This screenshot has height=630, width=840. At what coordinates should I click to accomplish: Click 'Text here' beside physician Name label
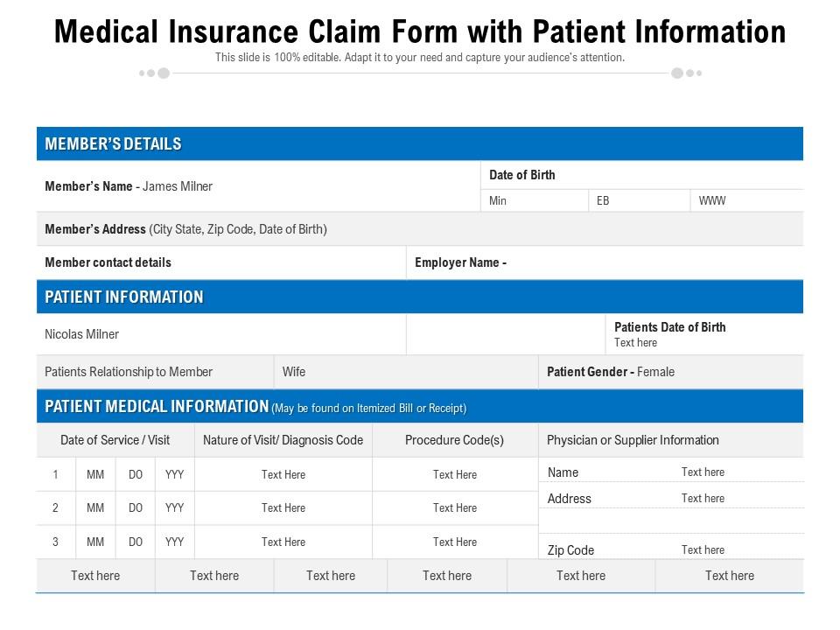pyautogui.click(x=703, y=472)
